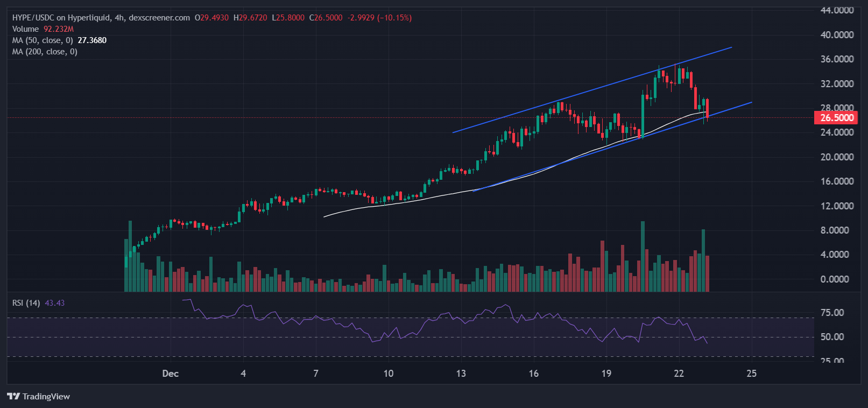Screen dimensions: 868x408
Task: Click the MA 50 value 27.3680
Action: click(92, 40)
